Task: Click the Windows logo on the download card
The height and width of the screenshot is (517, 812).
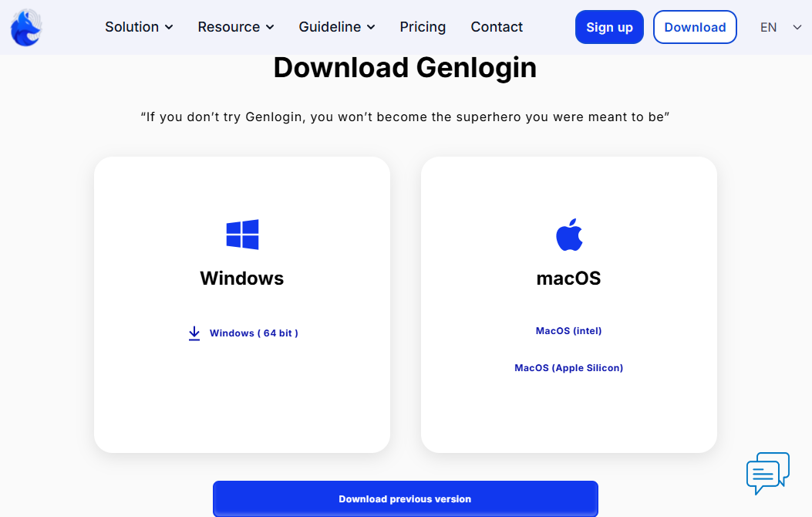Action: click(241, 234)
